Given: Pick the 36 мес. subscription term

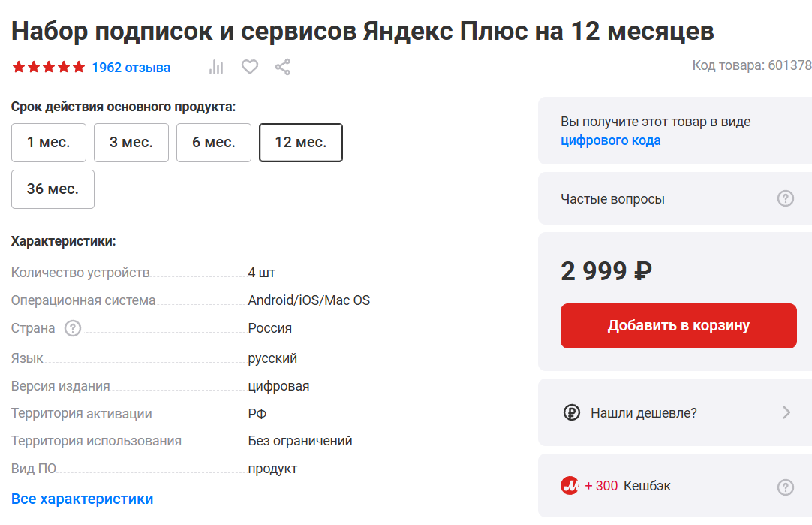Looking at the screenshot, I should (53, 189).
